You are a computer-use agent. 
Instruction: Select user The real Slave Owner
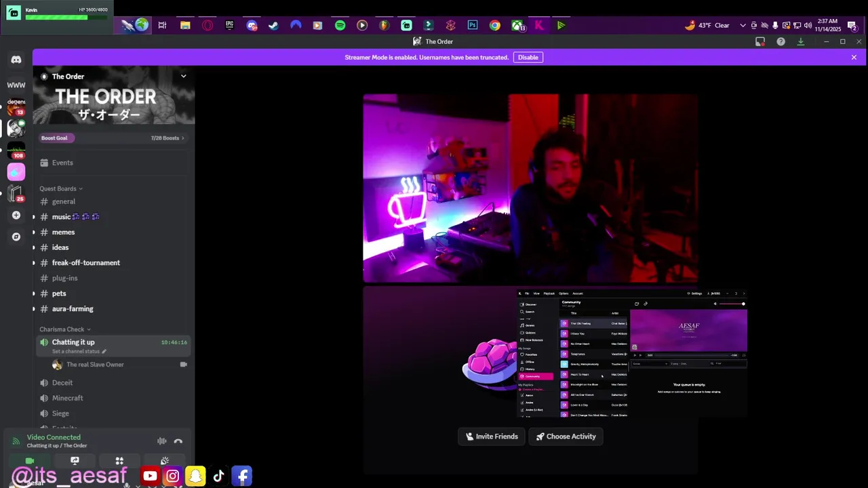pyautogui.click(x=95, y=365)
